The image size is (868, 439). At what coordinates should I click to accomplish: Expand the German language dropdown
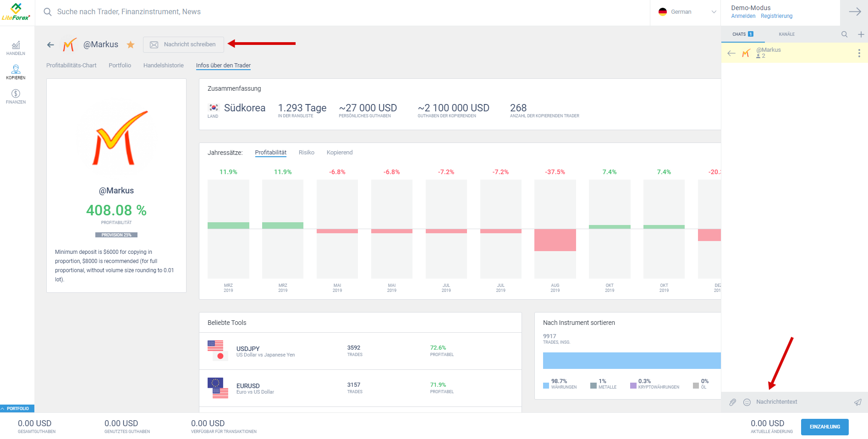(687, 12)
